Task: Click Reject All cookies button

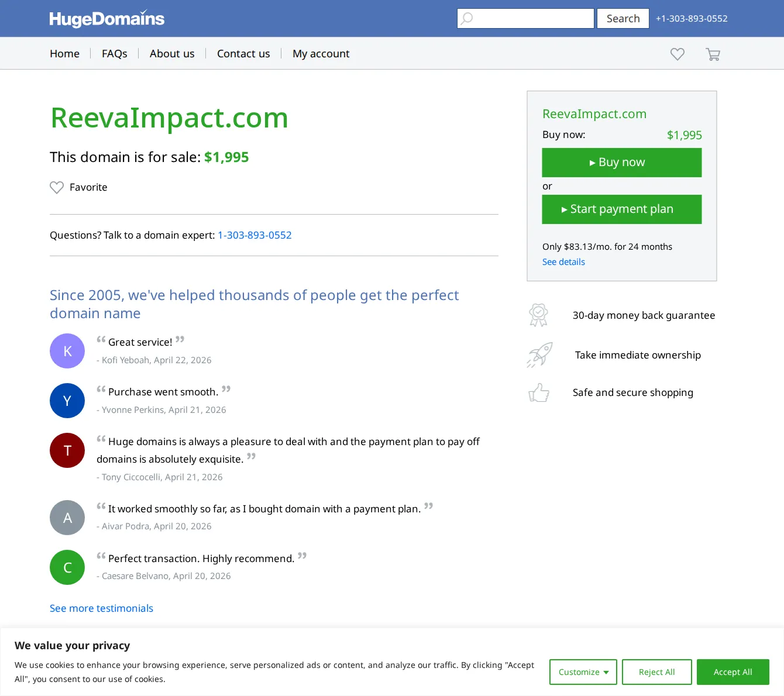Action: 657,672
